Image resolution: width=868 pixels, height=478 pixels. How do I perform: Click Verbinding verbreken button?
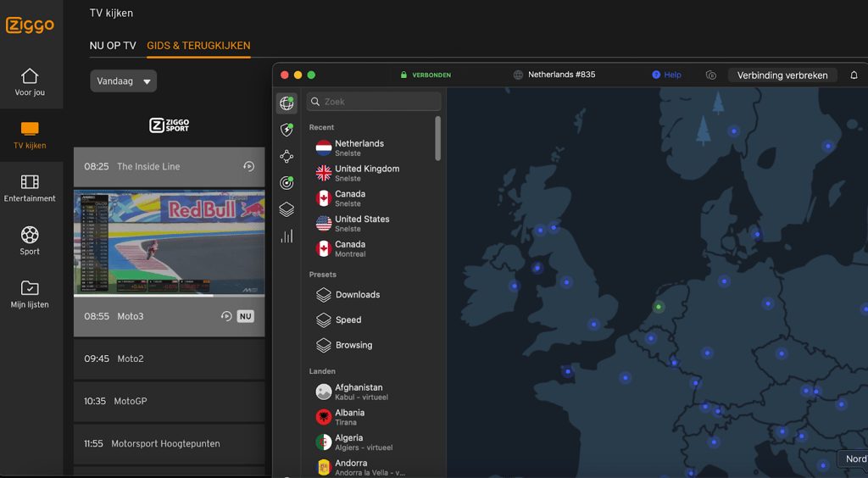pos(782,75)
